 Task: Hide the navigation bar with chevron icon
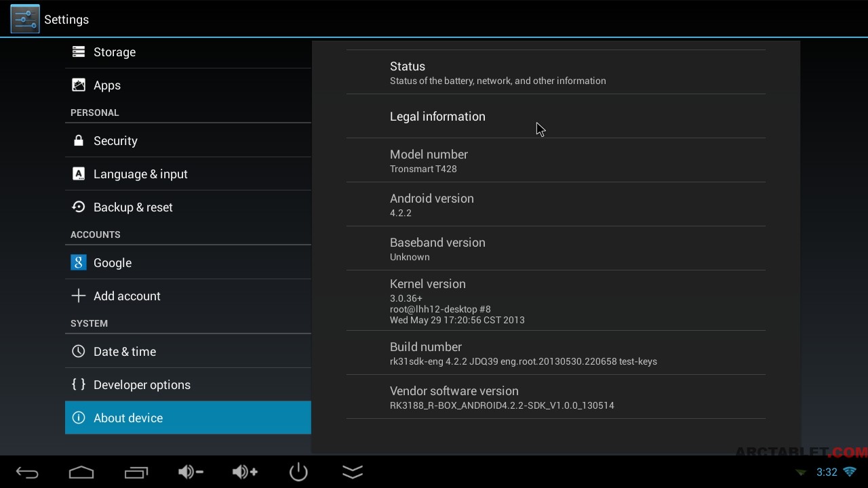coord(353,472)
